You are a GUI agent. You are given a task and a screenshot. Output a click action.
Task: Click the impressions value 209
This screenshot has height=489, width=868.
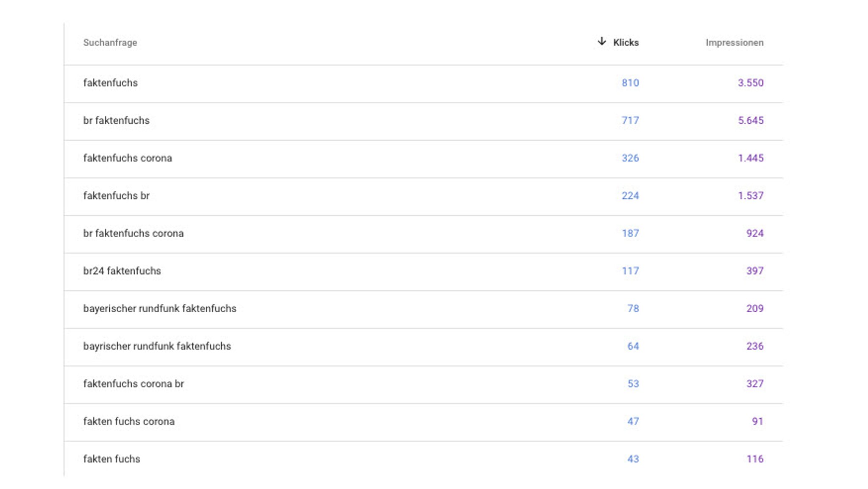pos(755,308)
